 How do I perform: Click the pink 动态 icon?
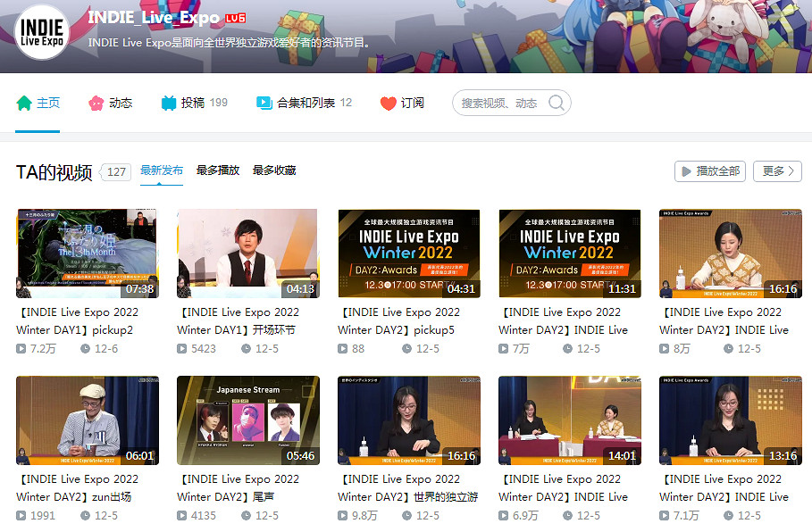[96, 103]
